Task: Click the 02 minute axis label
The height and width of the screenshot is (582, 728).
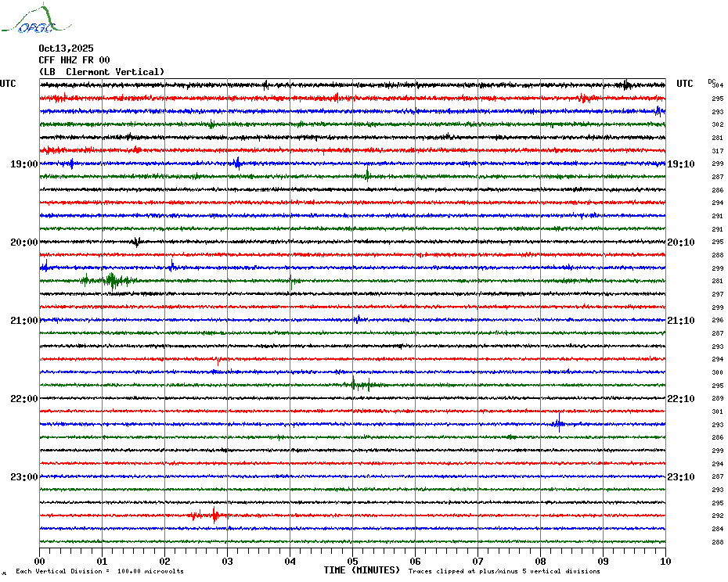Action: pos(165,561)
